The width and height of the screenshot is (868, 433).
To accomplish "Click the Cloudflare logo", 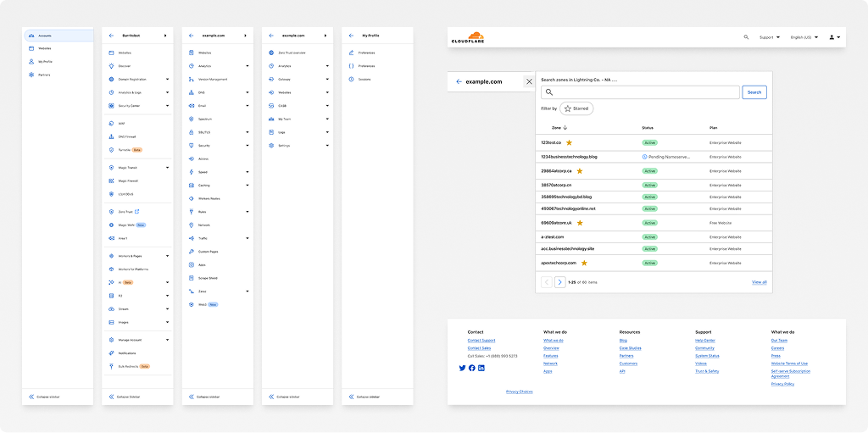I will pos(468,37).
